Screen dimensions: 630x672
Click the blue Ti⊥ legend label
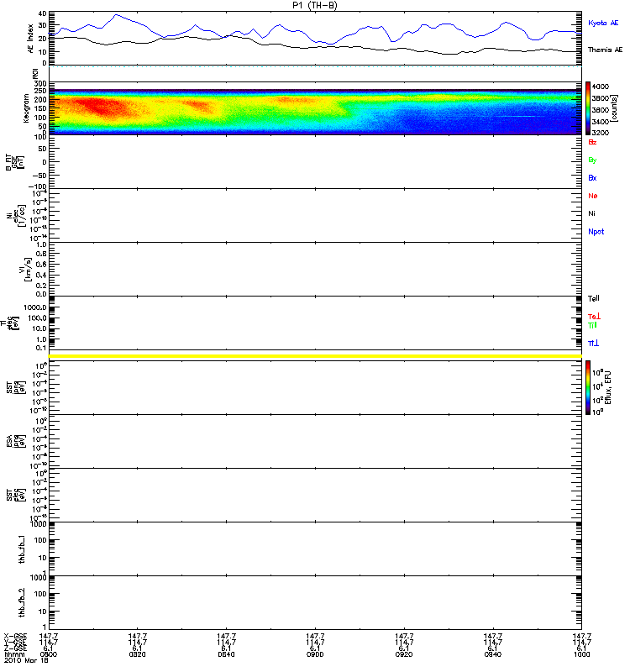click(594, 344)
